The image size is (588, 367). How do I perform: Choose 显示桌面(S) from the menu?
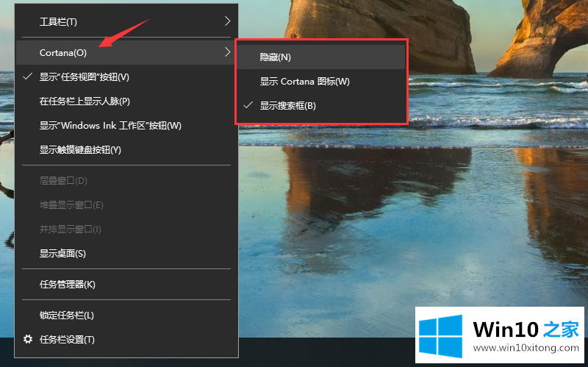point(62,254)
